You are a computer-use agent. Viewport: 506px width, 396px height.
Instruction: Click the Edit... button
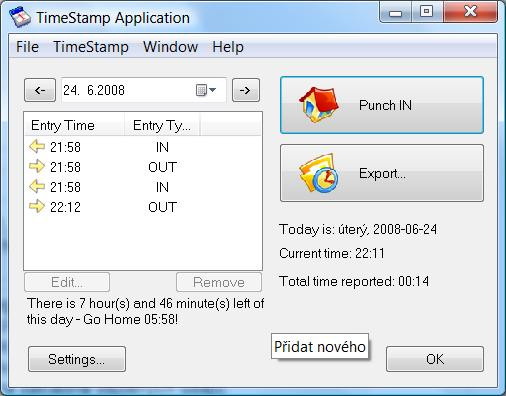point(67,282)
